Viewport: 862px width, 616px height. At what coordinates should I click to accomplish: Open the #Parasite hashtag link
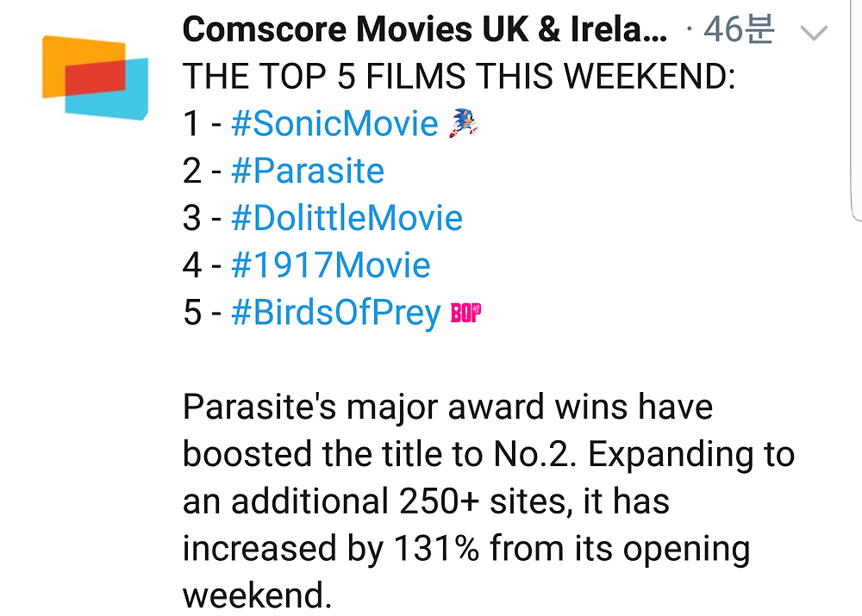308,171
